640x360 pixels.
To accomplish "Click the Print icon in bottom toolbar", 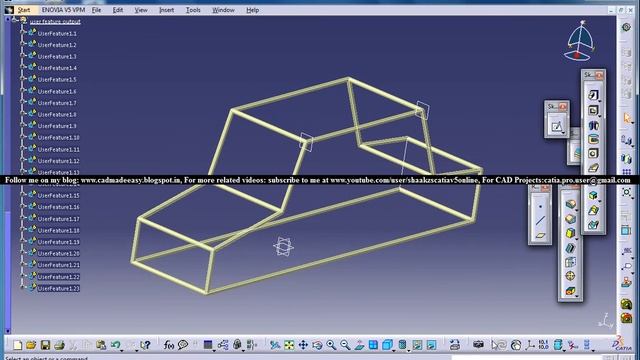I will (60, 345).
